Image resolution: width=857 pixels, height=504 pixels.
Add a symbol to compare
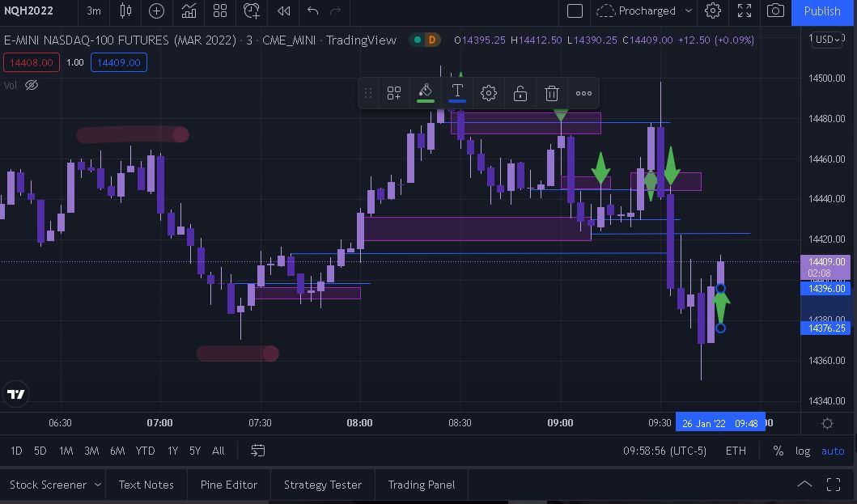[156, 11]
